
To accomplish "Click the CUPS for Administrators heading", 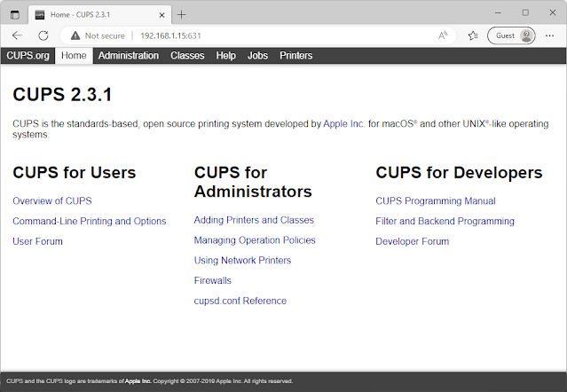I will coord(253,182).
